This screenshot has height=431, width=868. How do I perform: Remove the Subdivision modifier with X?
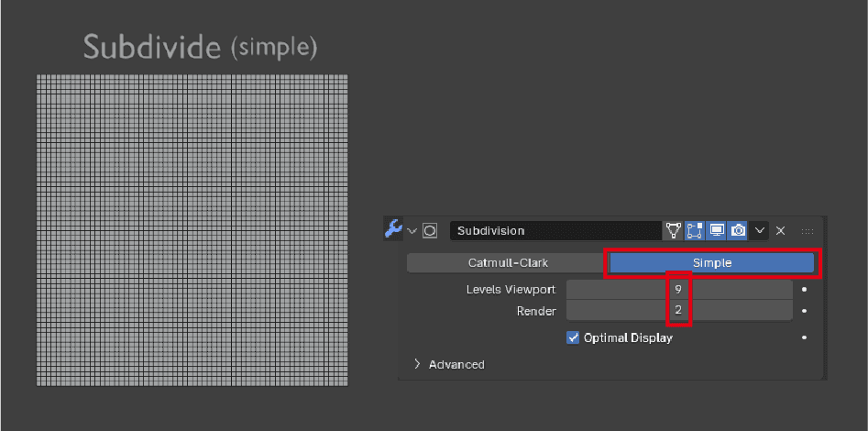tap(781, 230)
